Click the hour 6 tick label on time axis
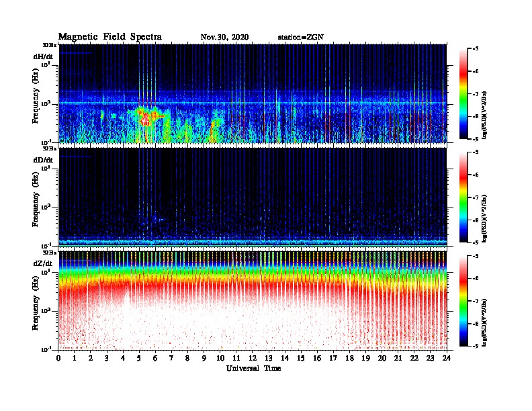Viewport: 532px width, 411px height. pos(155,358)
